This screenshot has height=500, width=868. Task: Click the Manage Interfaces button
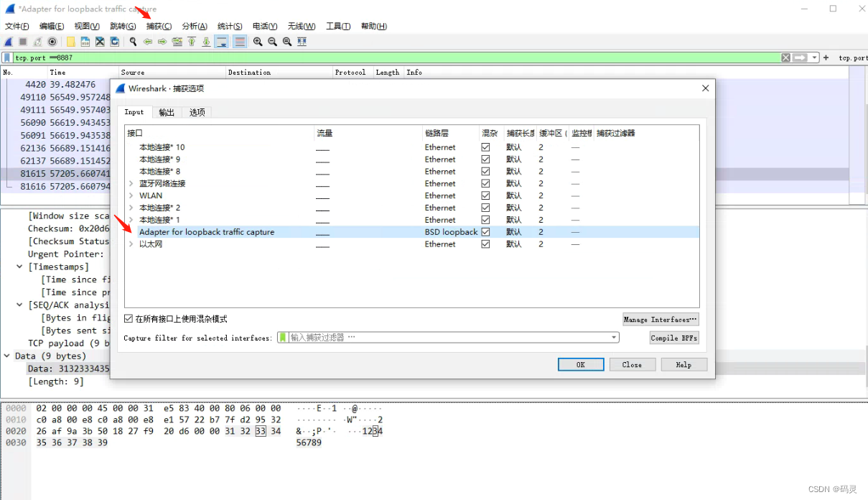[x=660, y=320]
